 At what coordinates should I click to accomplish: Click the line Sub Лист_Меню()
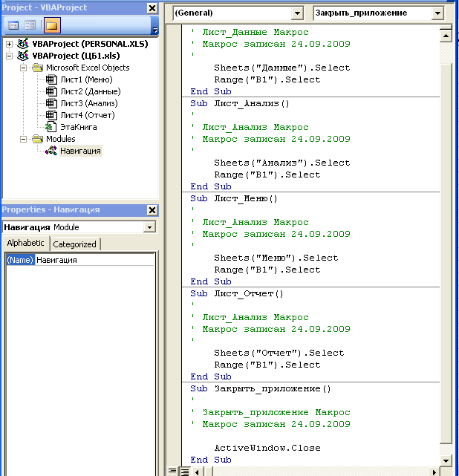(x=234, y=198)
